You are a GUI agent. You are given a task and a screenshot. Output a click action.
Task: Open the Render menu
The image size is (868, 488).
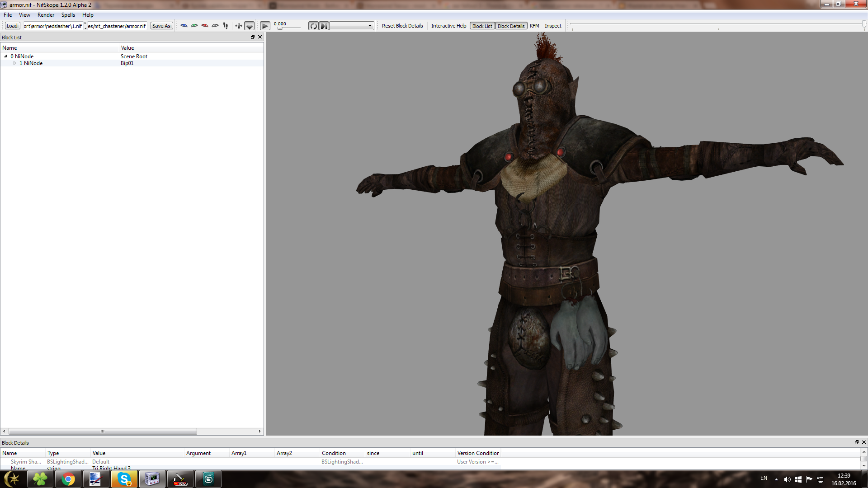point(46,15)
